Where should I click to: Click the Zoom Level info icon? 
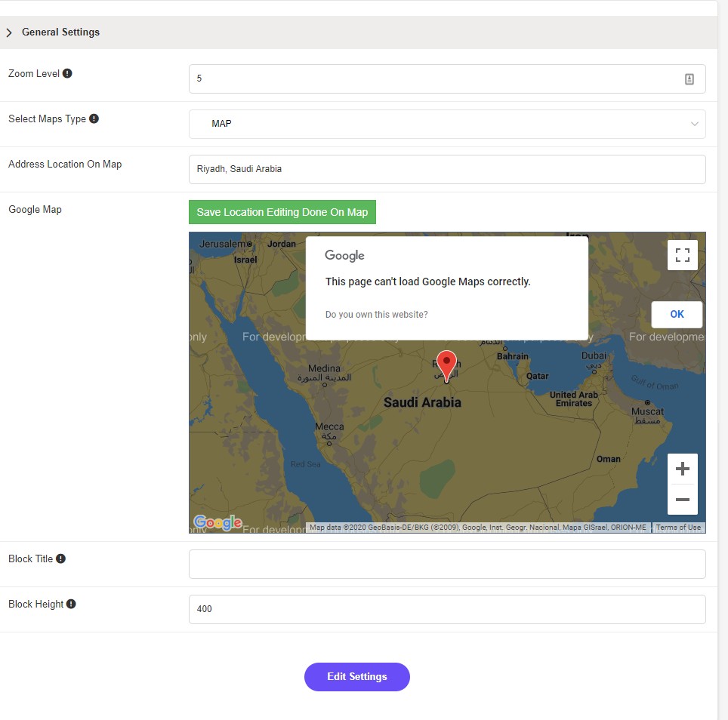click(67, 73)
